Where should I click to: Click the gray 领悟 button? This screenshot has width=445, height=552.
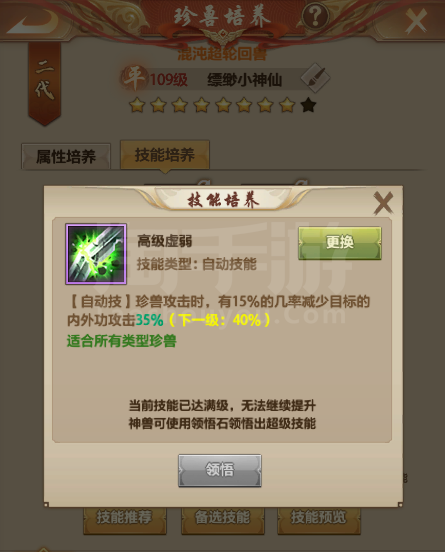220,470
